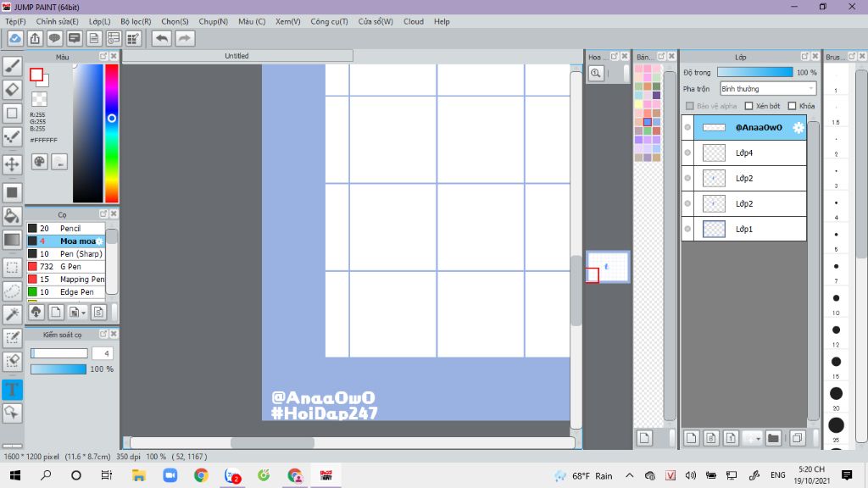Open the Chỉnh sửa(E) menu

[57, 21]
